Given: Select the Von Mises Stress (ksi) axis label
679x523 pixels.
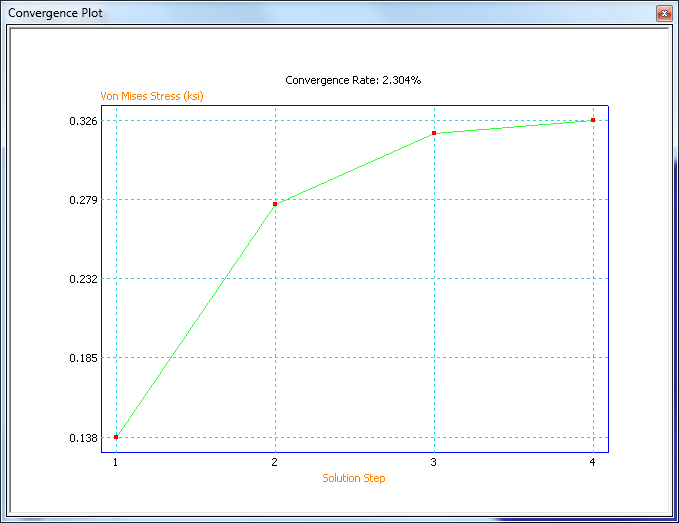Looking at the screenshot, I should [x=152, y=96].
